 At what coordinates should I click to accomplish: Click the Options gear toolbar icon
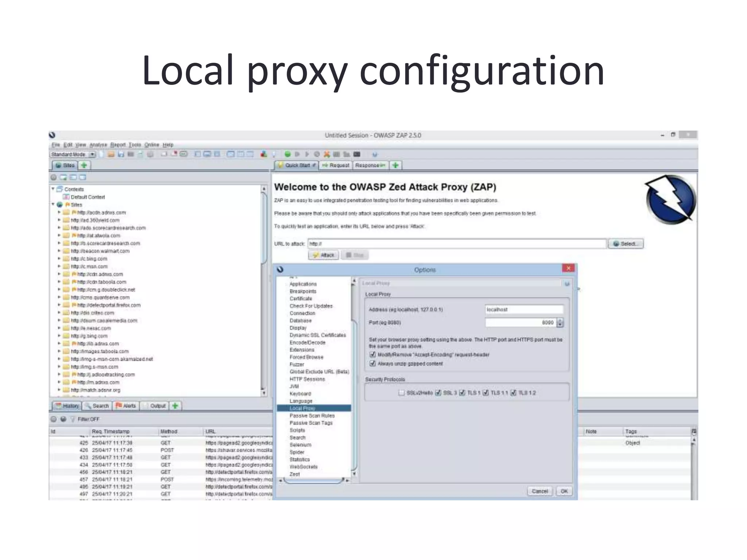pos(150,154)
